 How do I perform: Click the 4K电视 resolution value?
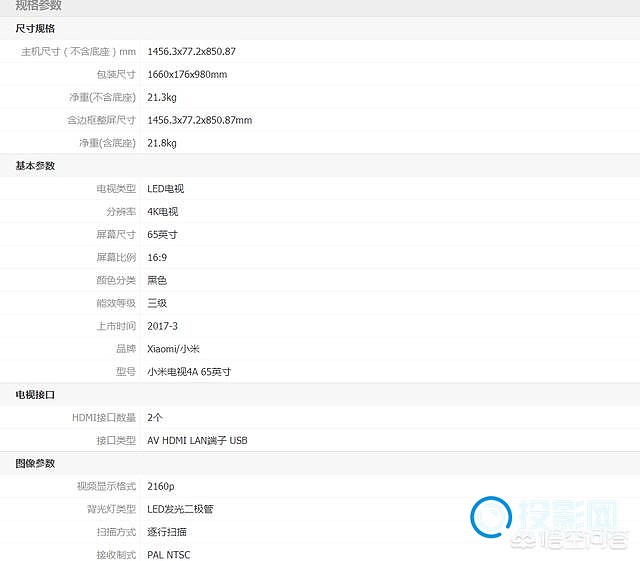163,211
